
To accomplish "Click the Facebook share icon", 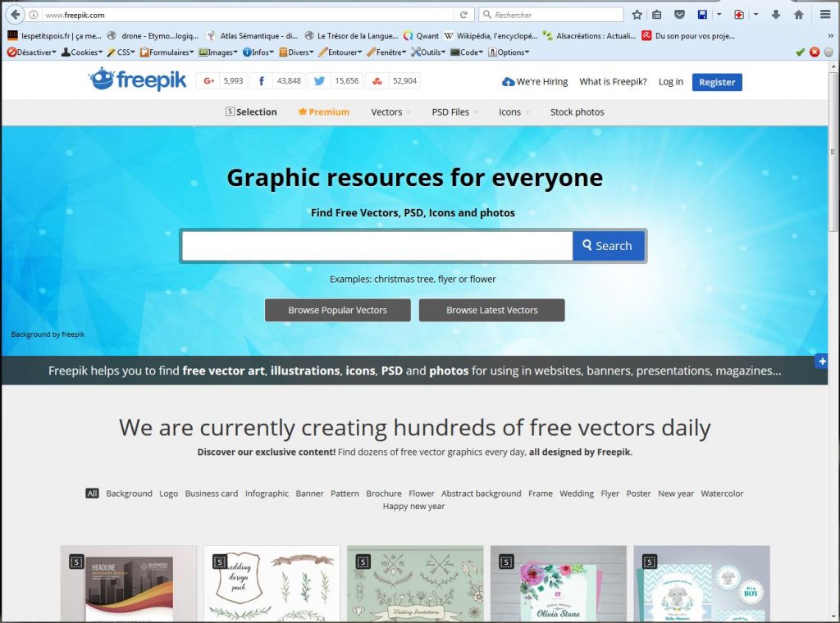I will tap(262, 81).
